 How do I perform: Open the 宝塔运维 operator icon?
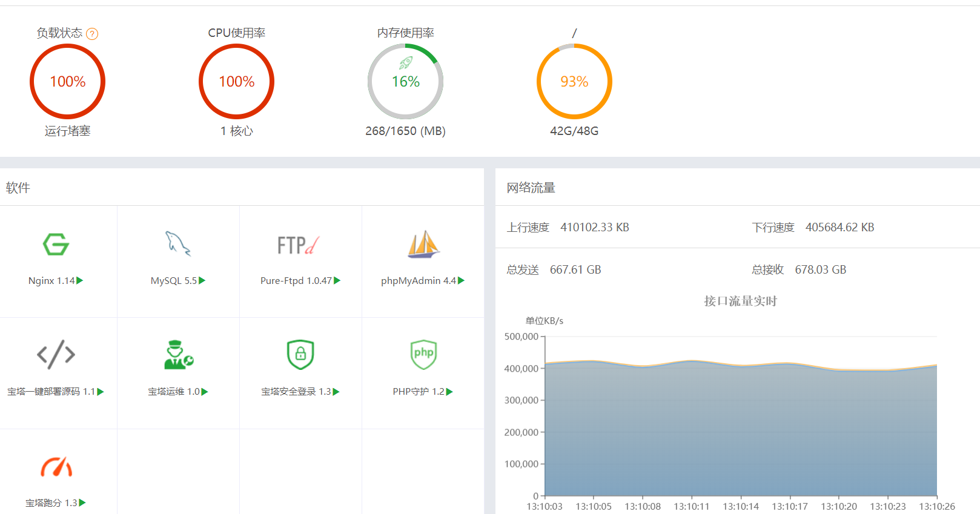178,355
